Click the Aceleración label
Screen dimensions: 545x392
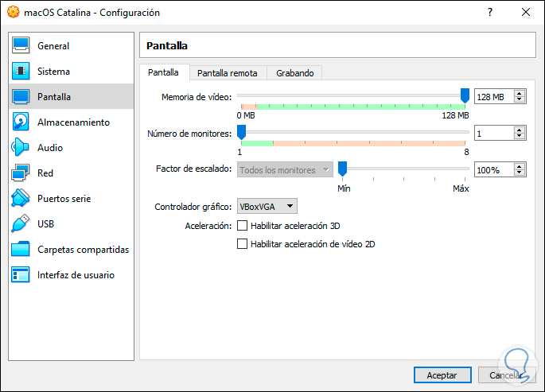tap(208, 226)
